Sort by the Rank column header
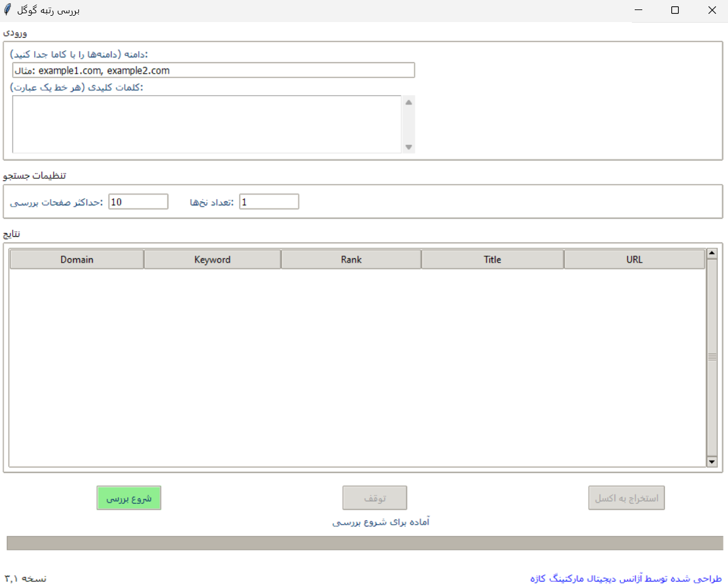Viewport: 728px width, 587px height. pos(351,259)
